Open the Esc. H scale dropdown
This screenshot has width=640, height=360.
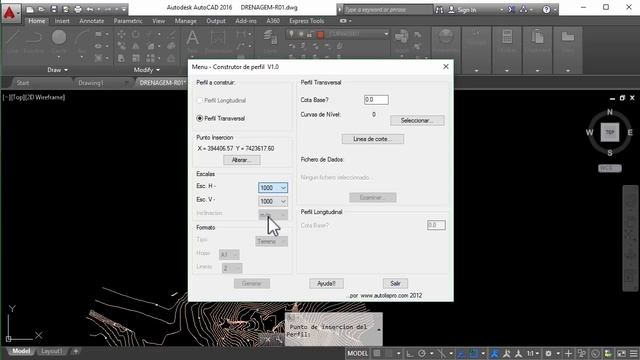[273, 188]
